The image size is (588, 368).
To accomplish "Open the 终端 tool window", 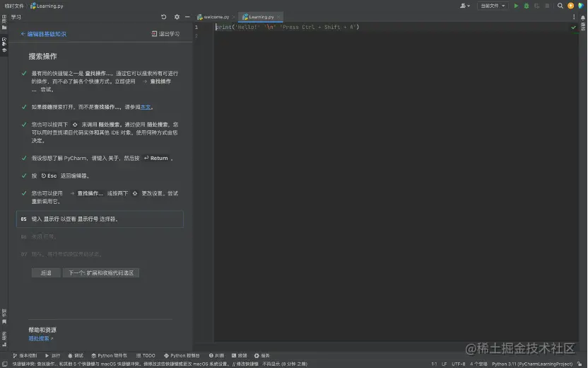I will [240, 355].
